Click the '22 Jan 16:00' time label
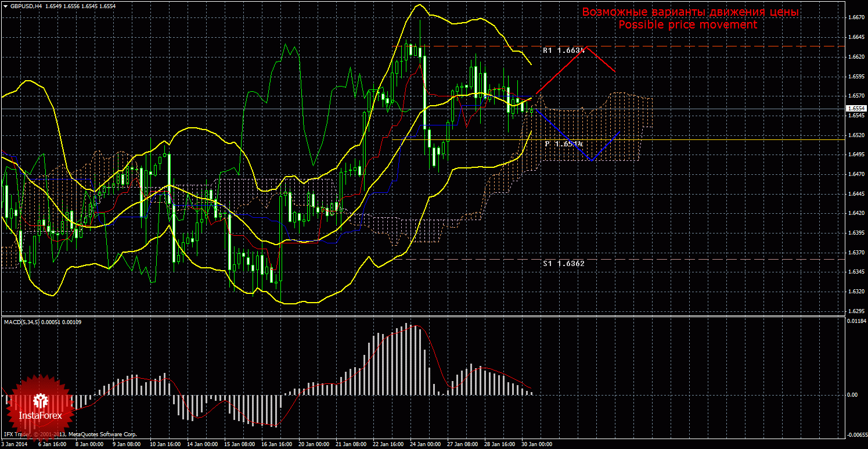The width and height of the screenshot is (868, 449). (388, 444)
